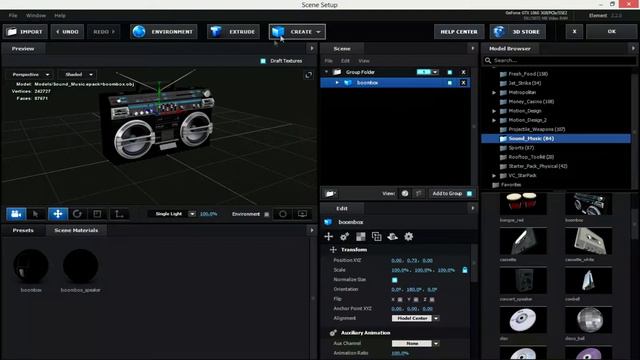
Task: Open the Transform settings icon in Edit panel
Action: pyautogui.click(x=329, y=236)
